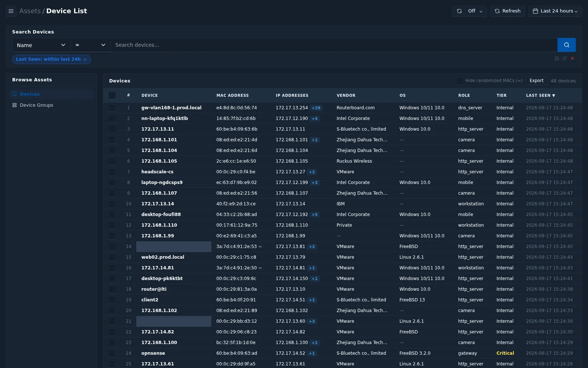Sort by the OS column header

click(x=403, y=95)
